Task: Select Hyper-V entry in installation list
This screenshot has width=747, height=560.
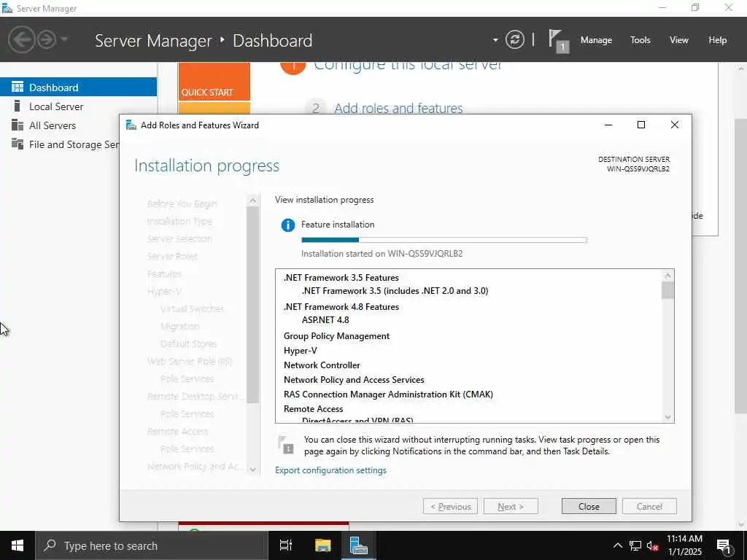Action: [x=300, y=351]
